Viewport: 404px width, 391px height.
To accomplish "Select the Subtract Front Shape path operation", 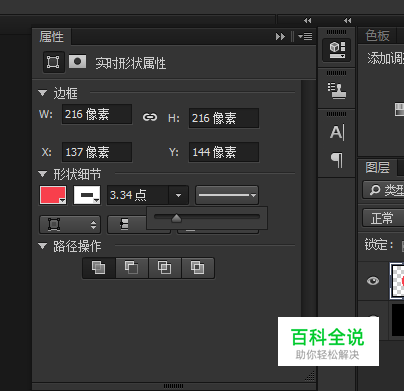I will (x=132, y=268).
